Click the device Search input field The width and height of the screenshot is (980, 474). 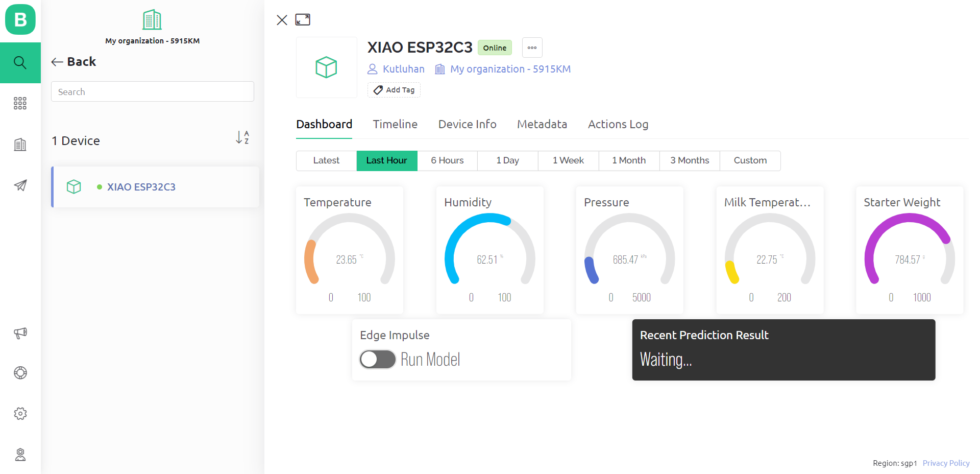(152, 91)
